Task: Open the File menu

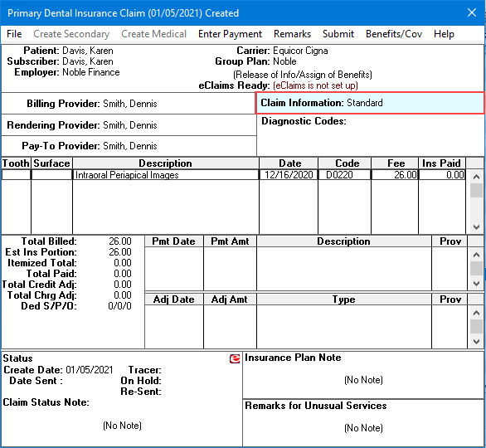Action: pos(14,34)
